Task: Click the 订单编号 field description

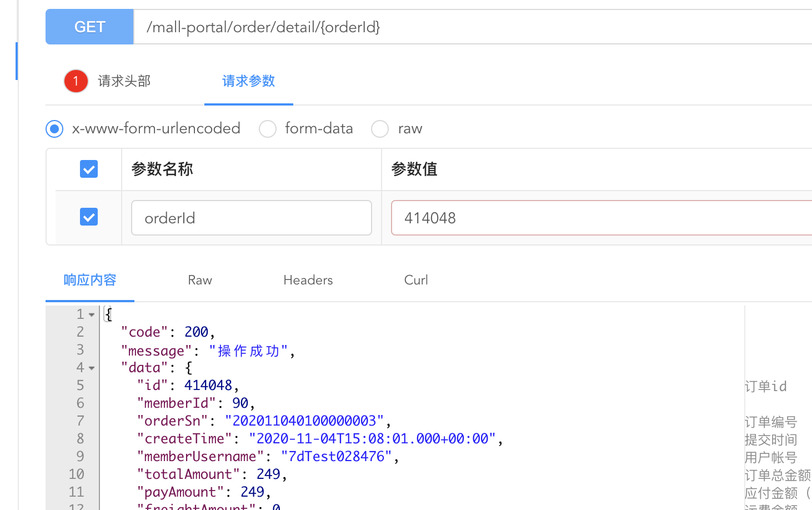Action: pos(771,422)
